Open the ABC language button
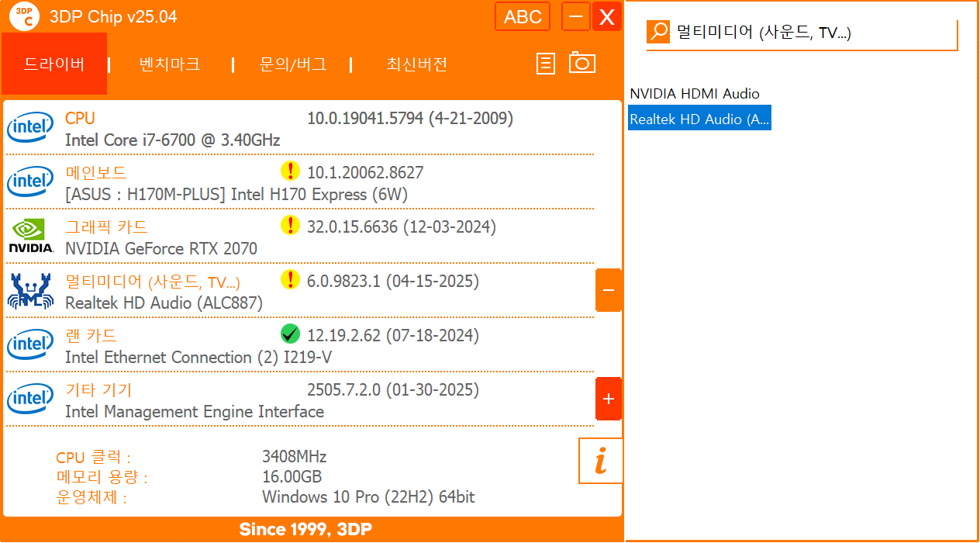Screen dimensions: 980x543 click(x=523, y=16)
